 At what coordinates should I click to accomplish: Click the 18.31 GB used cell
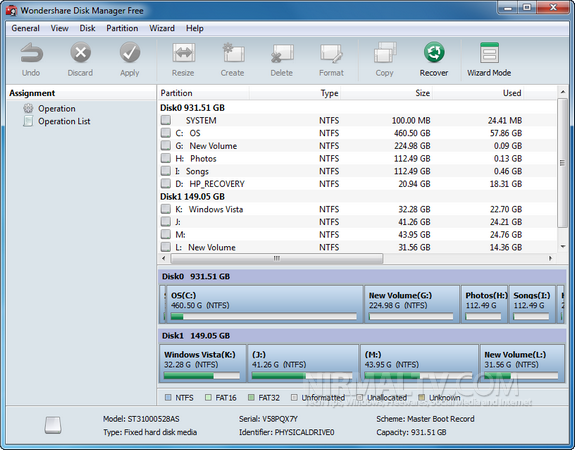(x=506, y=184)
